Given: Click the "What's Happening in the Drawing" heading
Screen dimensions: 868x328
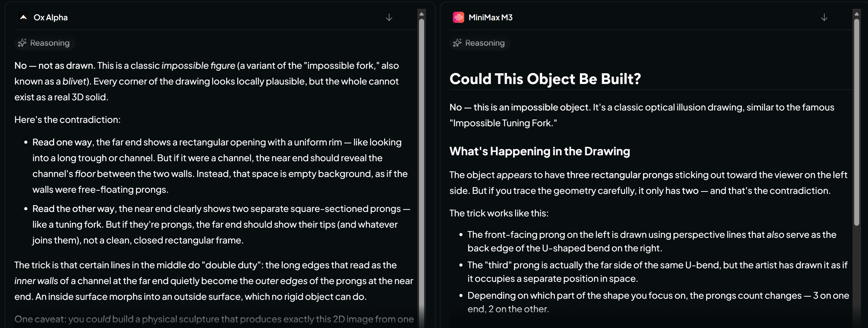Looking at the screenshot, I should [x=539, y=151].
